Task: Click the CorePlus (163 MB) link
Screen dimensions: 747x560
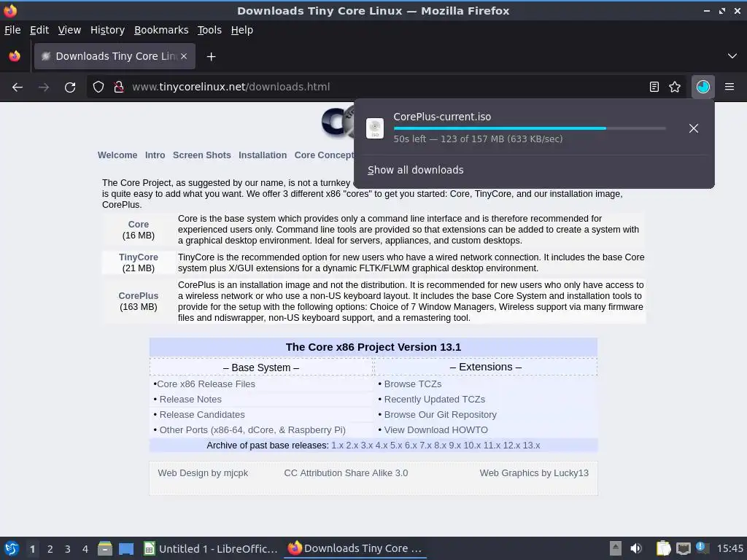Action: tap(138, 296)
